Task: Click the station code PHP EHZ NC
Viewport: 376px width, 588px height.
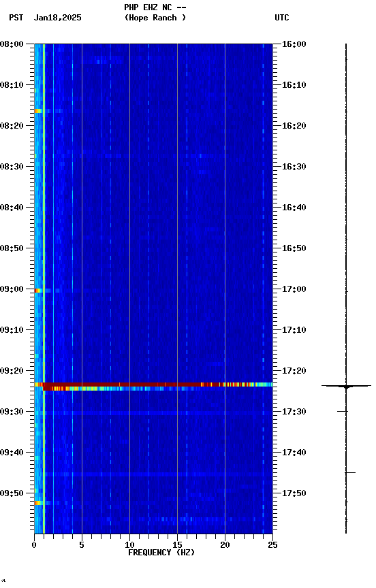Action: pos(148,7)
